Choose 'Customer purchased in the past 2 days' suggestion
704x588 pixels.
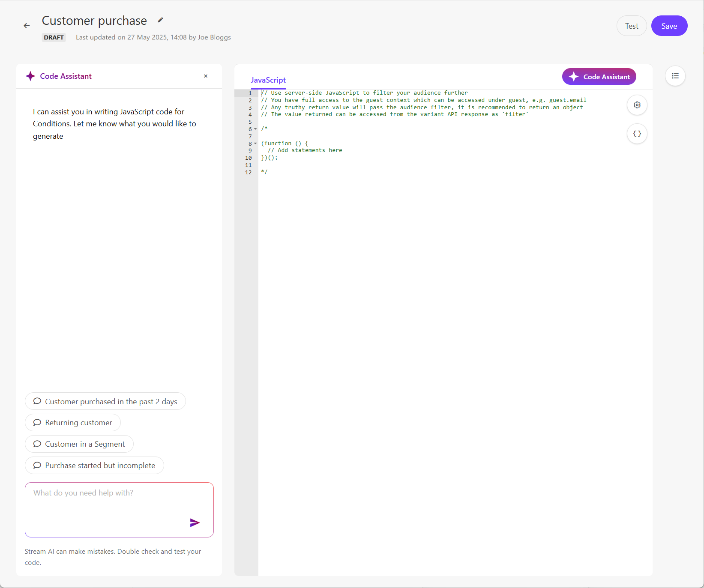pos(105,401)
